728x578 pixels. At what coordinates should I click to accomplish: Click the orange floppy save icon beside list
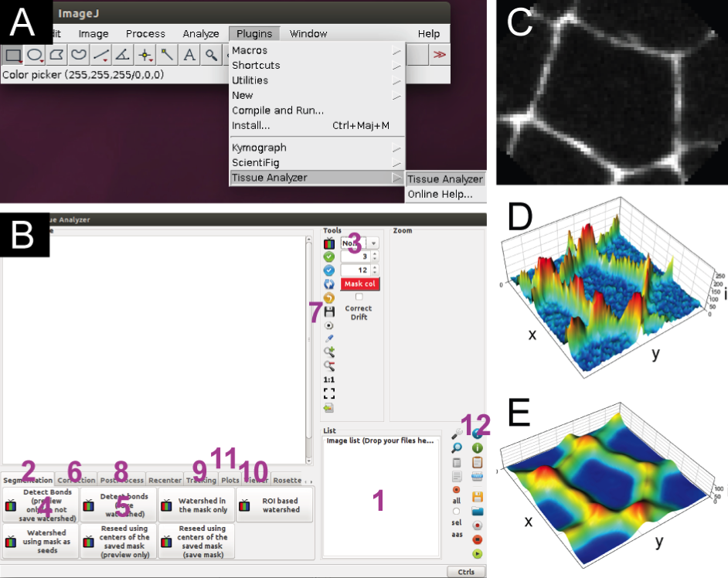tap(478, 497)
